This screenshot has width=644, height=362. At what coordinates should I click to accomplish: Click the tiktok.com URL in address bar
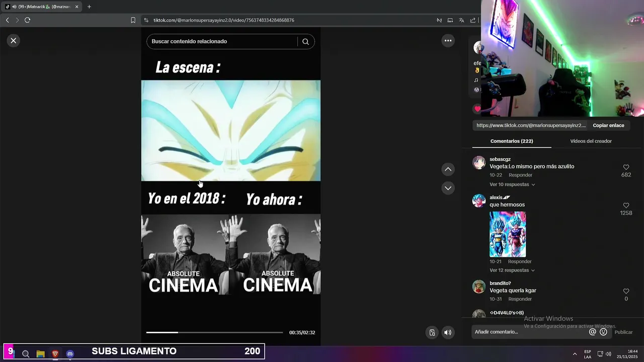tap(224, 20)
